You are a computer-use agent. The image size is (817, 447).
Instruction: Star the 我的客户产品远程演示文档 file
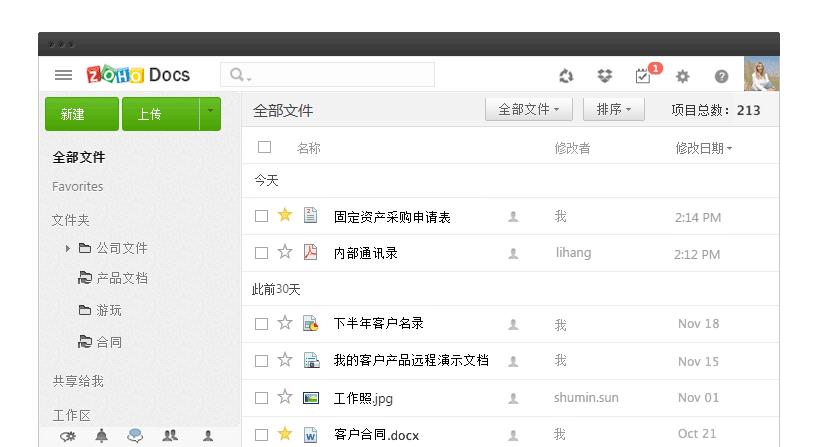click(x=284, y=359)
